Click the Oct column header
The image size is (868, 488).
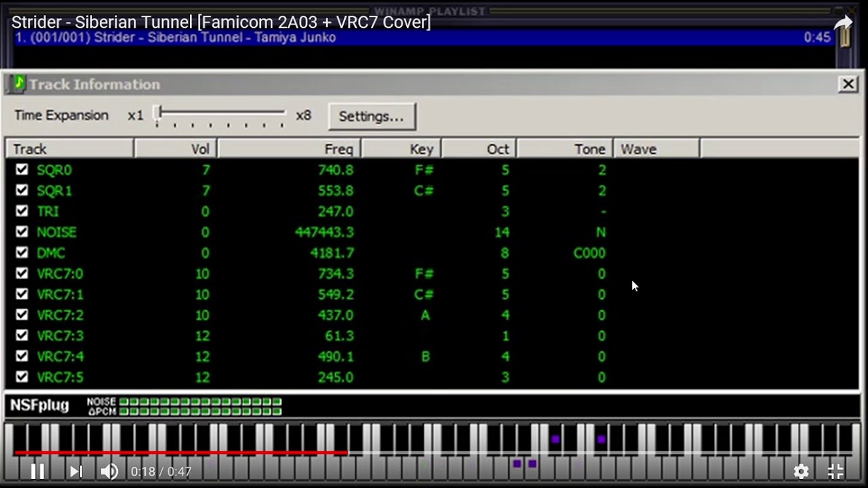(x=479, y=149)
